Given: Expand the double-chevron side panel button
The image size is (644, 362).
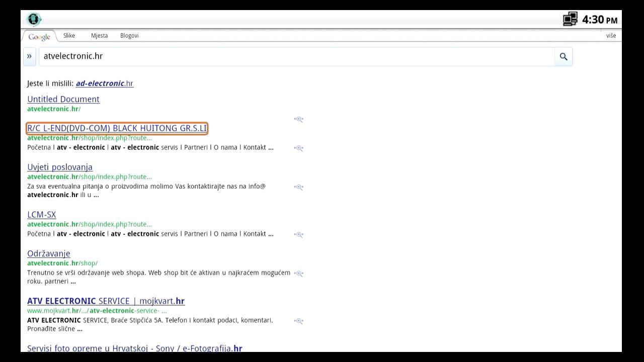Looking at the screenshot, I should tap(29, 56).
